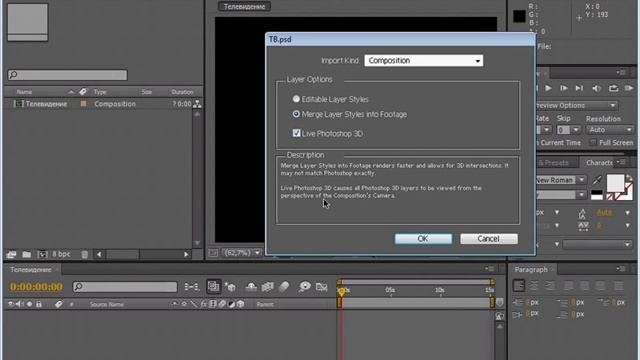Click the Interpret Footage icon in Project panel

(x=11, y=254)
